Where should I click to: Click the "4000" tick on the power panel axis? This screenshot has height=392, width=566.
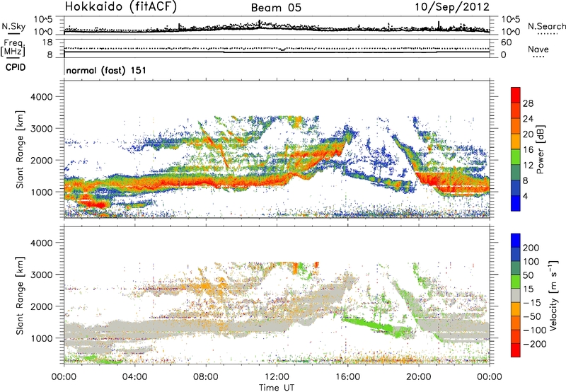[41, 97]
